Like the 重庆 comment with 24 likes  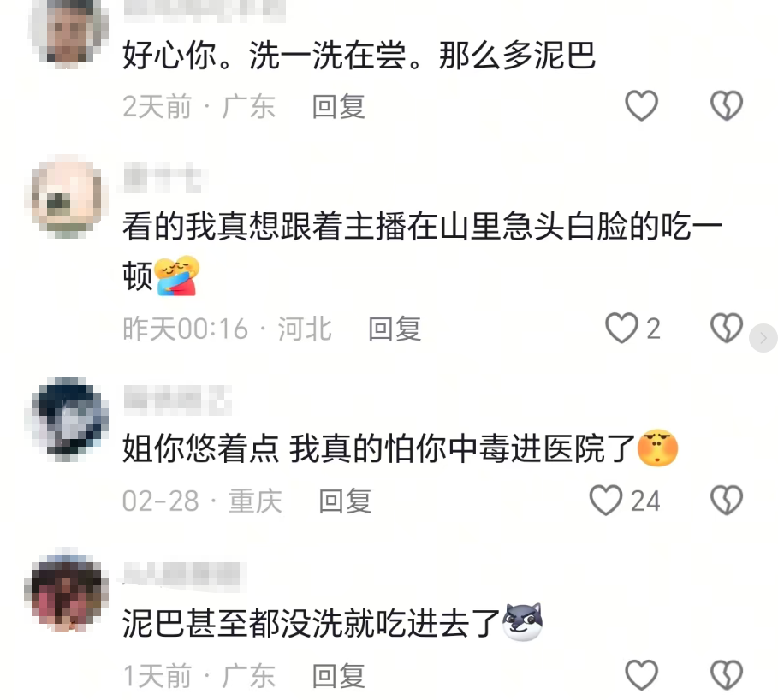(605, 500)
